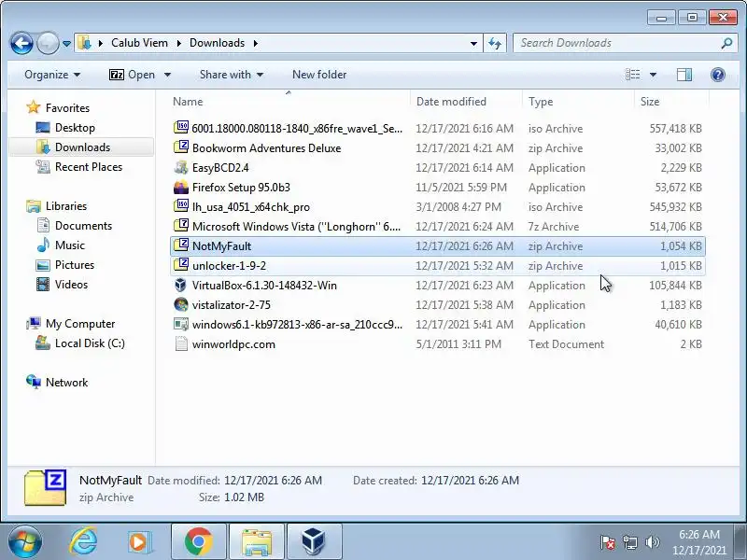Click the iso icon of 6001.18000 file
The image size is (747, 560).
[x=181, y=128]
